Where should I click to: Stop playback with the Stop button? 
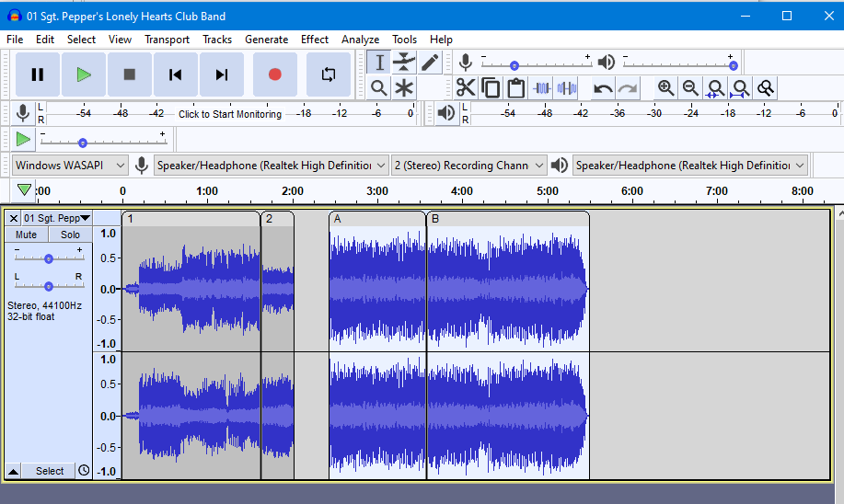point(129,74)
